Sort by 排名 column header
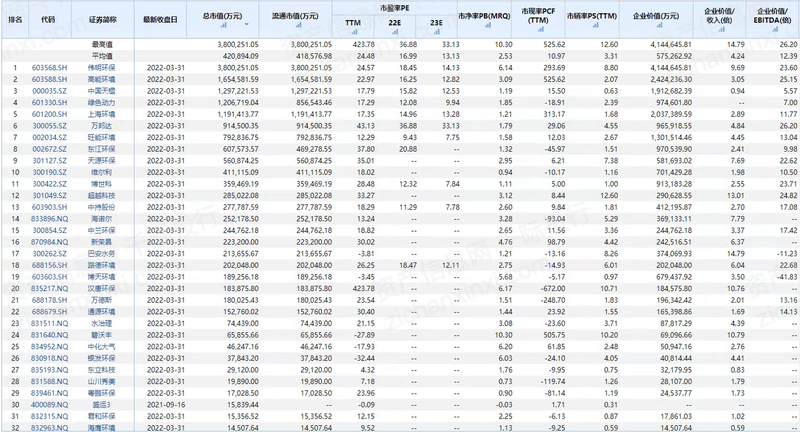 pos(15,19)
